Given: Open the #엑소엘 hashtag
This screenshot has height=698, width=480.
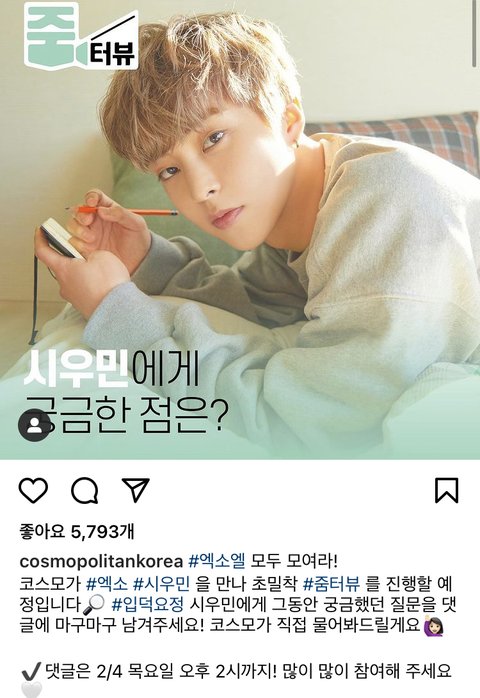Looking at the screenshot, I should pyautogui.click(x=217, y=561).
